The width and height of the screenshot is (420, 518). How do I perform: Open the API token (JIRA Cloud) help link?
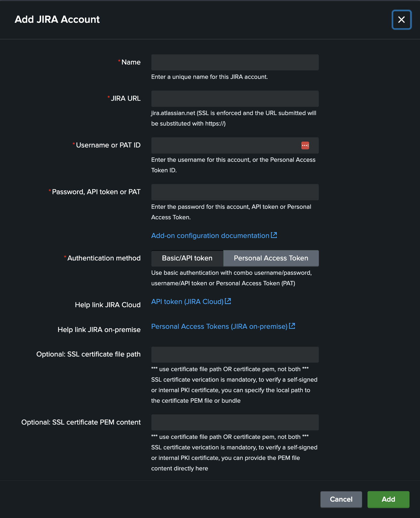(x=187, y=302)
